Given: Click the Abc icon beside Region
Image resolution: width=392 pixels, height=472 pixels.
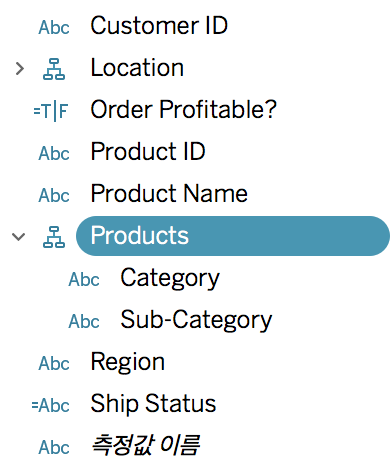Looking at the screenshot, I should pos(54,363).
